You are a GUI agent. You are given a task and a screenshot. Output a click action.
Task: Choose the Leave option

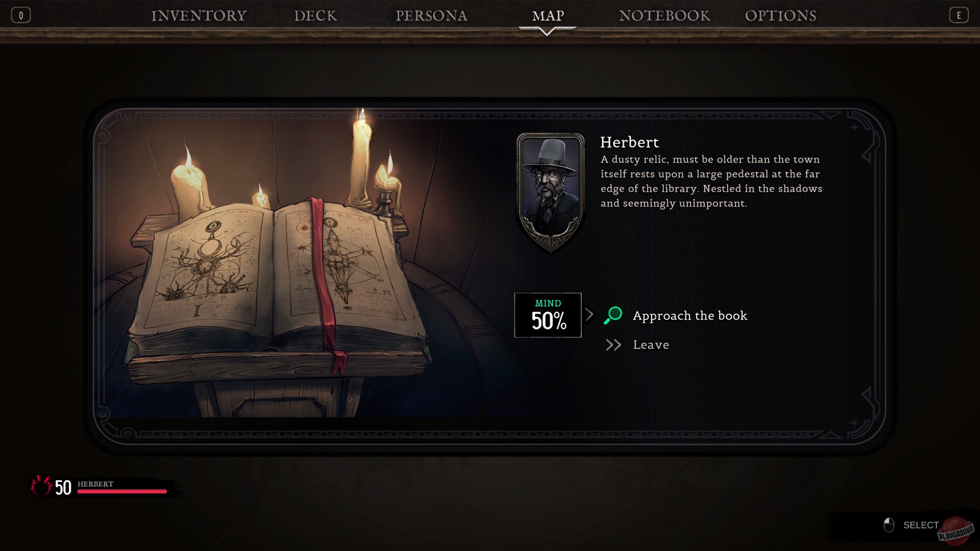(651, 345)
